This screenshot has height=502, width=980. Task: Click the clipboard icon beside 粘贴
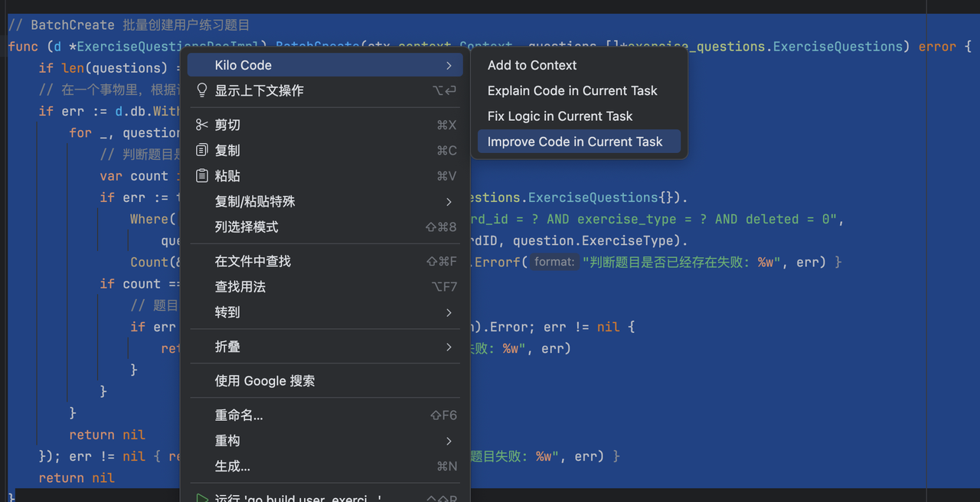(202, 175)
